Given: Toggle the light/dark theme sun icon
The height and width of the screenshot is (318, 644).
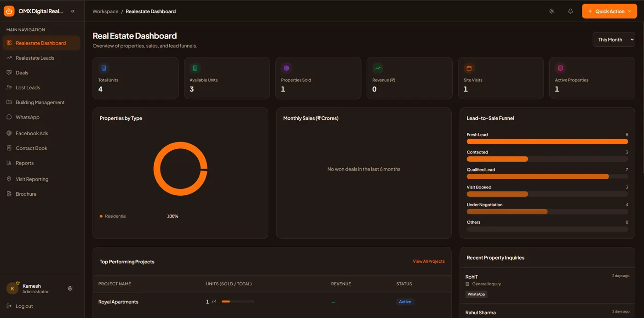Looking at the screenshot, I should coord(552,11).
